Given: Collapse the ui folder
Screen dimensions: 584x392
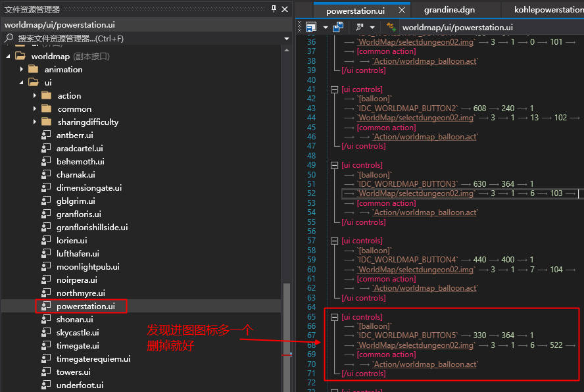Looking at the screenshot, I should [21, 83].
